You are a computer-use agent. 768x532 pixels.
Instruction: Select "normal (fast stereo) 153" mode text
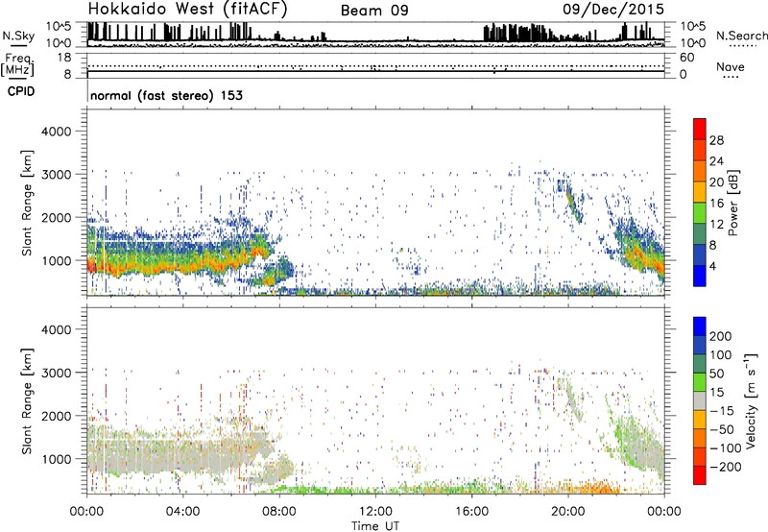tap(166, 95)
